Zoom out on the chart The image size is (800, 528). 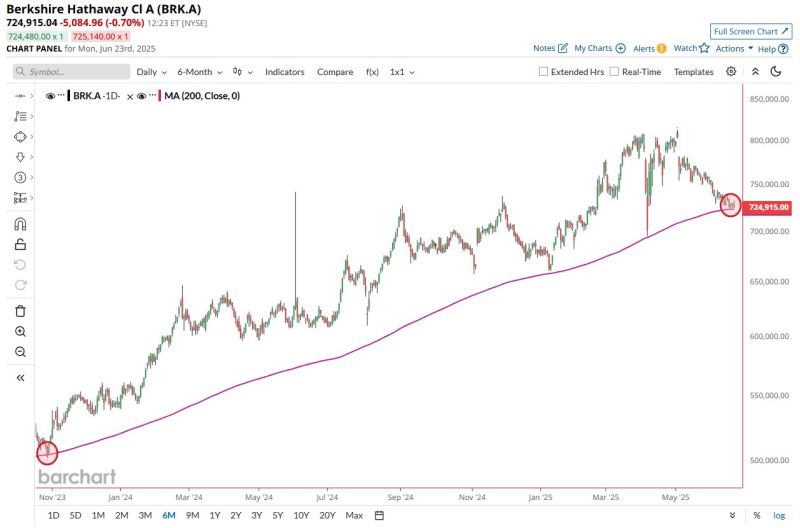tap(20, 352)
